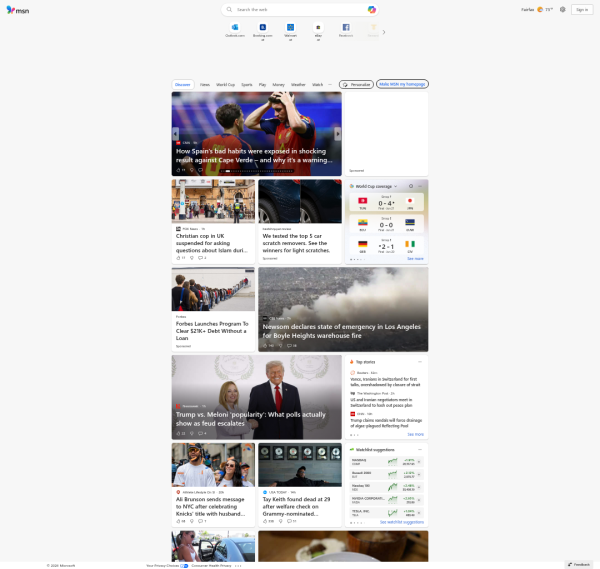Open the Outlook.com shortcut
Viewport: 600px width, 569px height.
coord(235,30)
